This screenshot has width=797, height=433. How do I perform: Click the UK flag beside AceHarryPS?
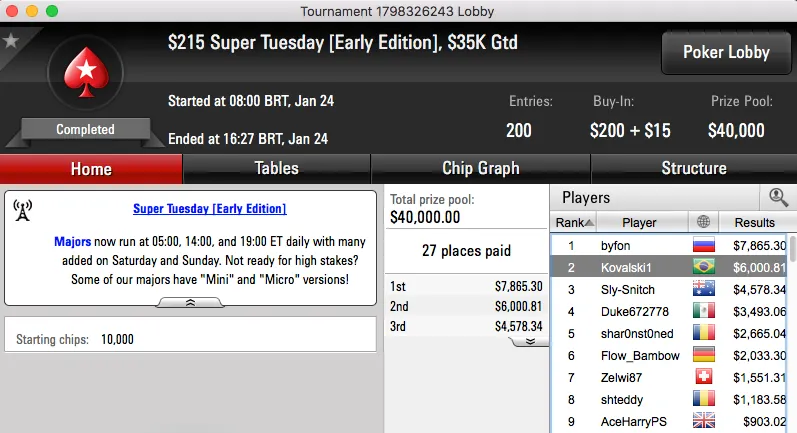(x=704, y=421)
